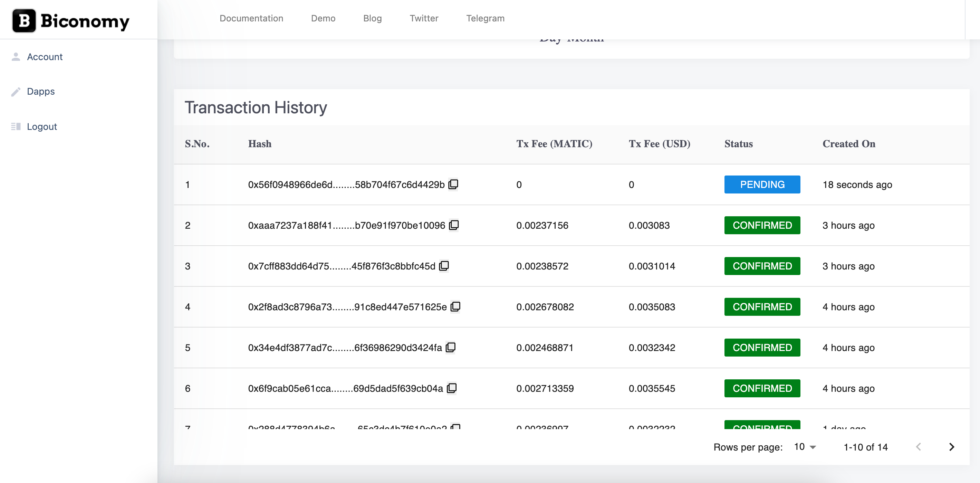Go to the next page arrow
The height and width of the screenshot is (483, 980).
point(951,447)
